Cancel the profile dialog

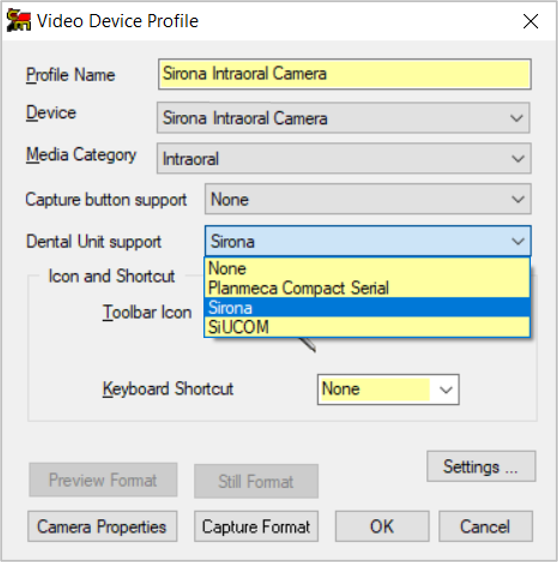click(486, 527)
